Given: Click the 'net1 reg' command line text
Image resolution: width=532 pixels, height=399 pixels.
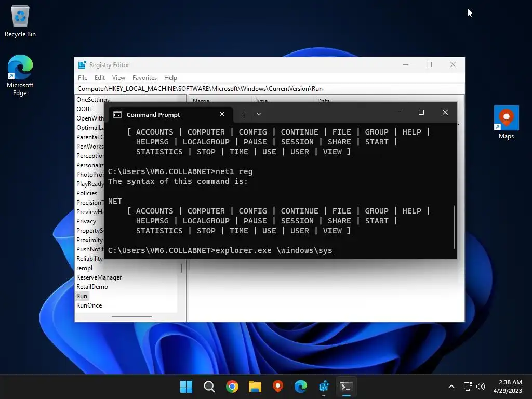Looking at the screenshot, I should pyautogui.click(x=234, y=171).
